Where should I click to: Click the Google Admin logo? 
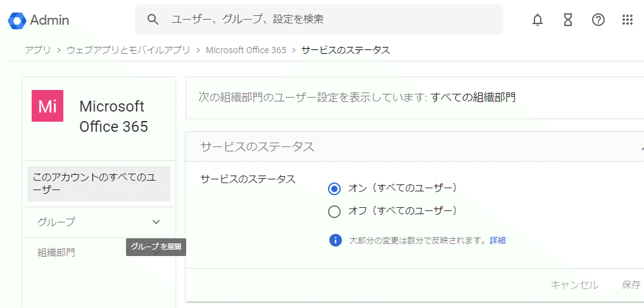point(38,20)
